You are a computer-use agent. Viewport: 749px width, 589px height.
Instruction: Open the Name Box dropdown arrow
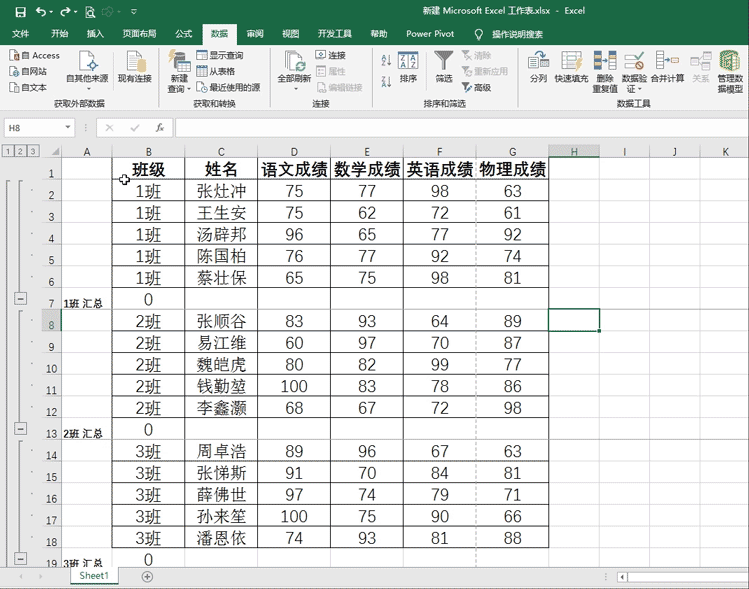coord(68,127)
